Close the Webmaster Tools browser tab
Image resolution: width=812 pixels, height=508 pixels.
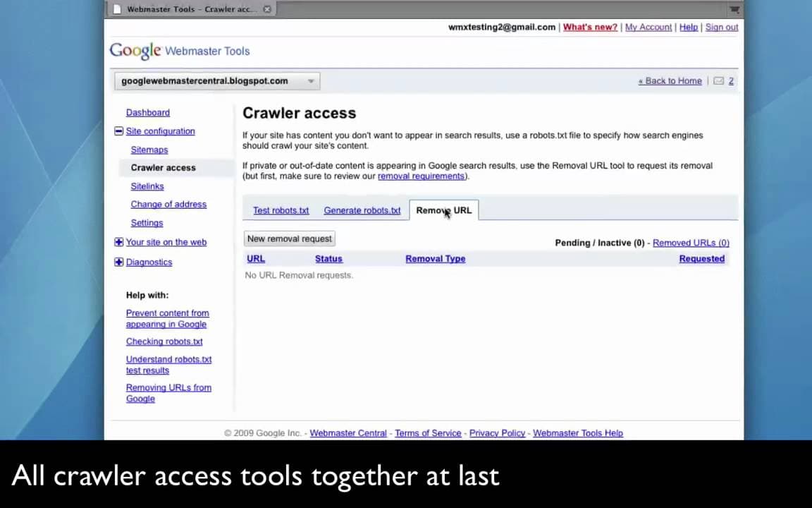[266, 8]
